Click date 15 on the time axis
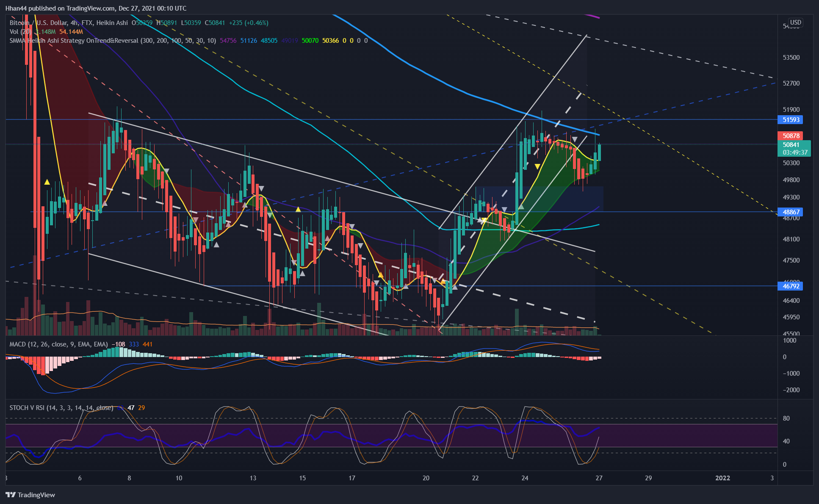This screenshot has width=819, height=504. point(302,478)
